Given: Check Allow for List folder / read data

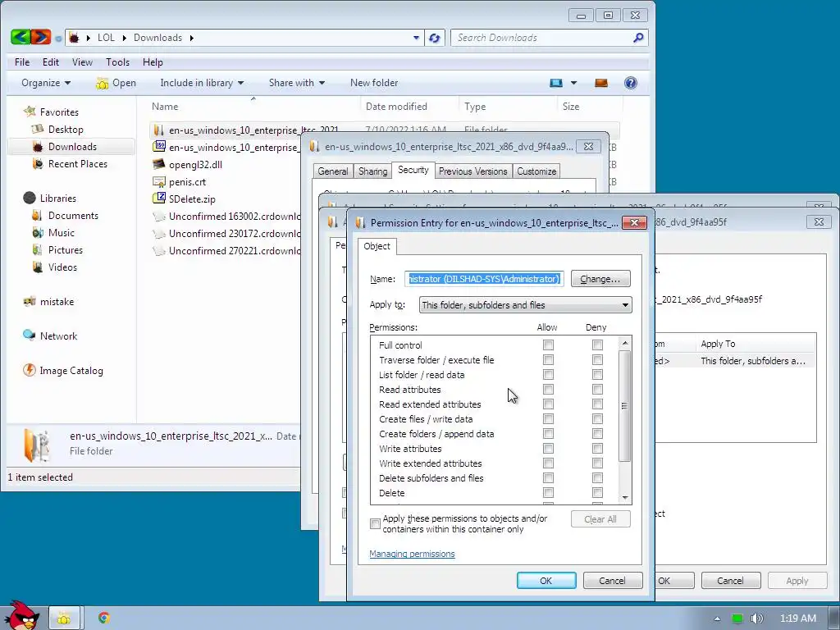Looking at the screenshot, I should click(x=548, y=374).
